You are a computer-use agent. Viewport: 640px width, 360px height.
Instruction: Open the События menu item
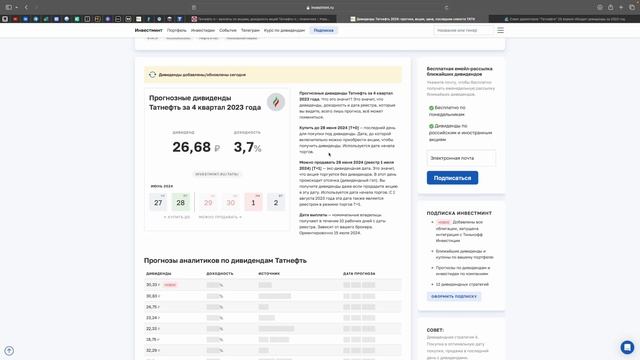point(228,30)
